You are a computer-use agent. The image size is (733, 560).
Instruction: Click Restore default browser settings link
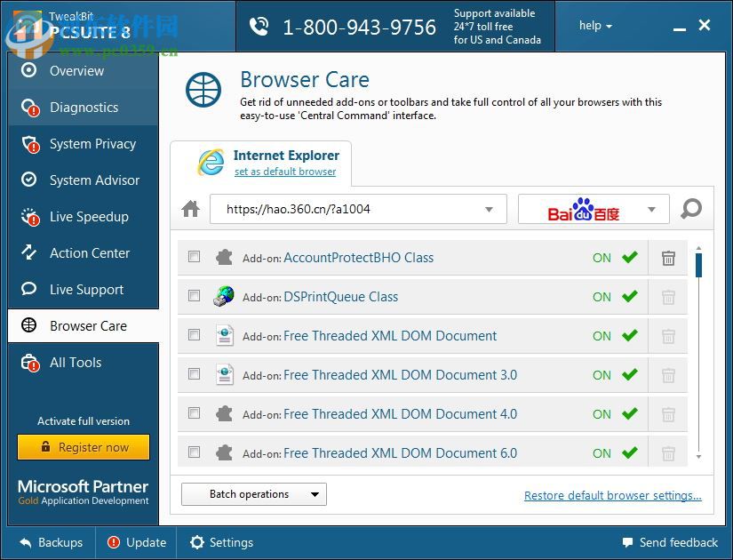coord(613,495)
